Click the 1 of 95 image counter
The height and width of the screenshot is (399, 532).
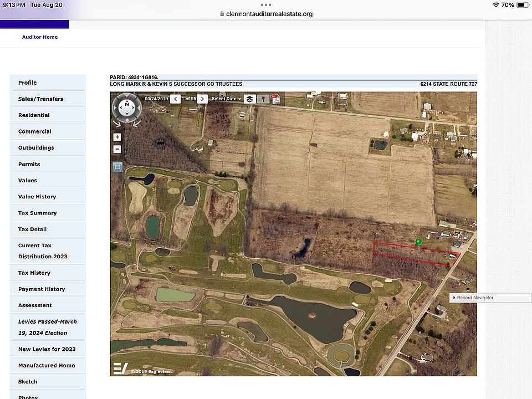189,99
